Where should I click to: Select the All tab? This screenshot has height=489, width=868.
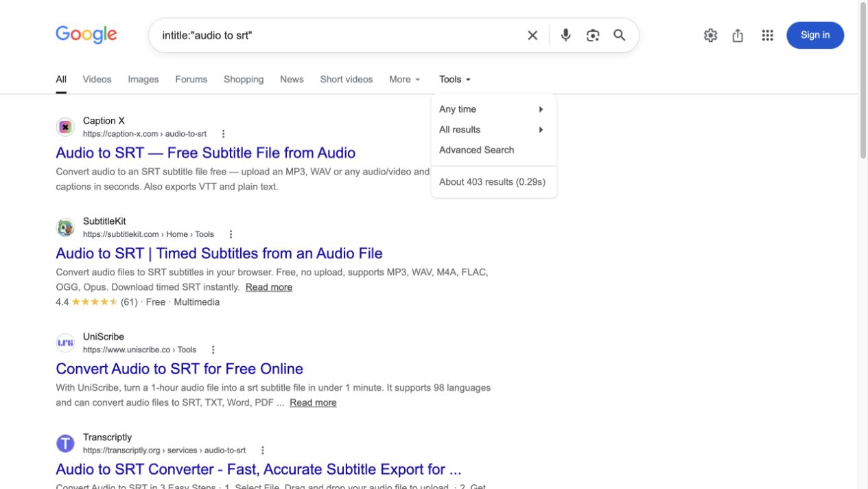(x=61, y=79)
